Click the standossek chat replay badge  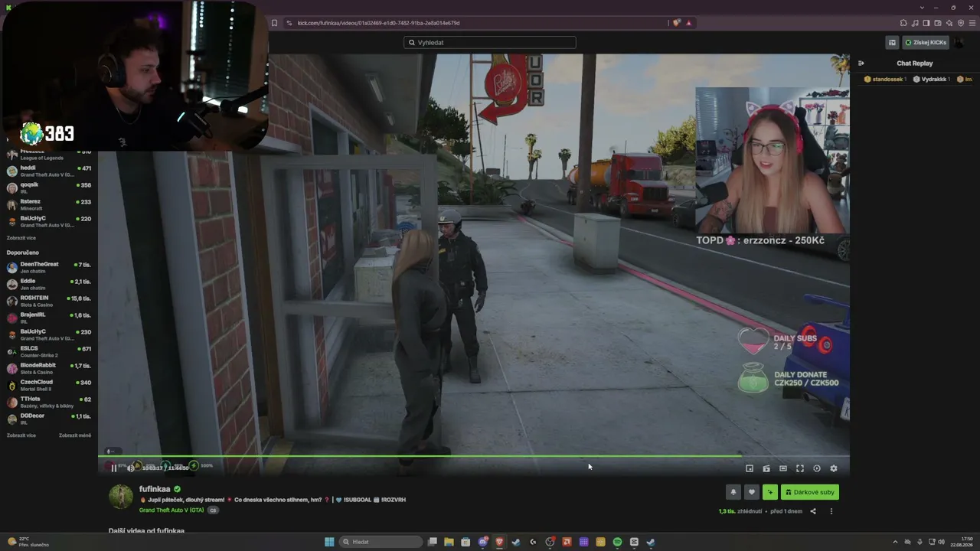click(x=885, y=79)
